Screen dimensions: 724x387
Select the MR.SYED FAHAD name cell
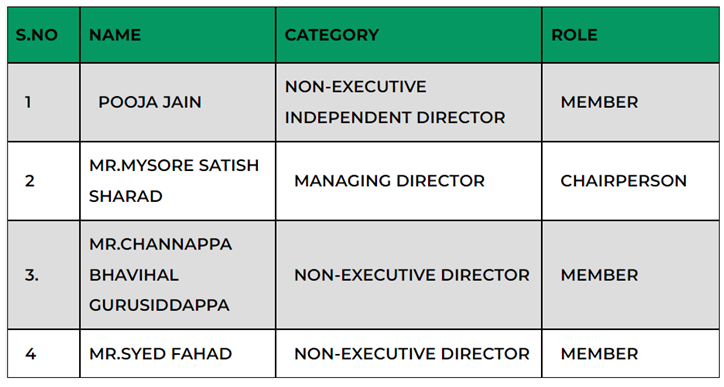tap(178, 354)
